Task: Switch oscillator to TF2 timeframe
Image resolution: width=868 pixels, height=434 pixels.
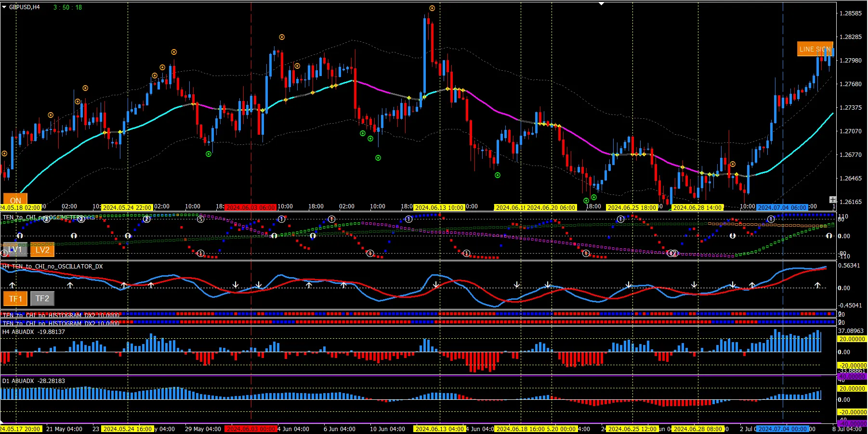Action: pos(42,298)
